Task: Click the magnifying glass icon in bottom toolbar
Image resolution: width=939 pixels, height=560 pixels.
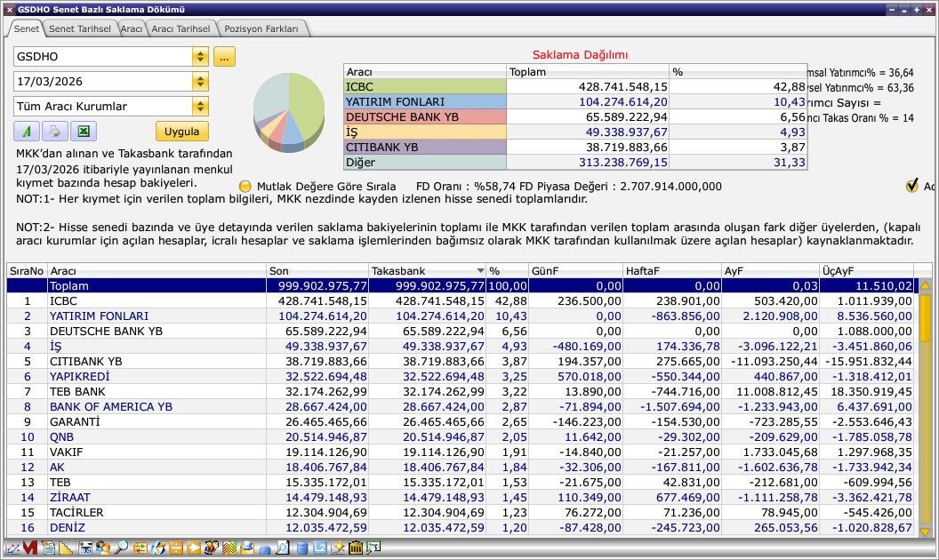Action: point(121,548)
